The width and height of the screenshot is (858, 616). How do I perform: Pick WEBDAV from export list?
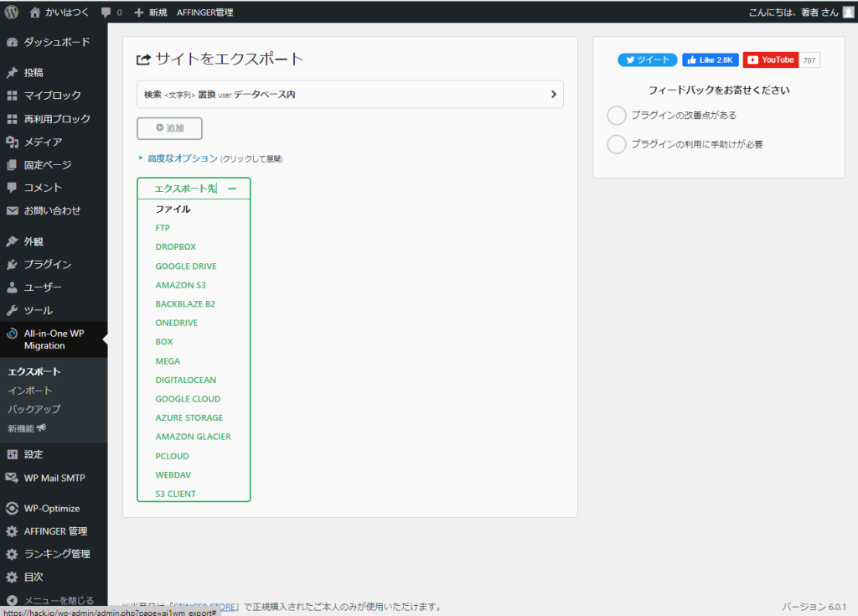pos(173,475)
